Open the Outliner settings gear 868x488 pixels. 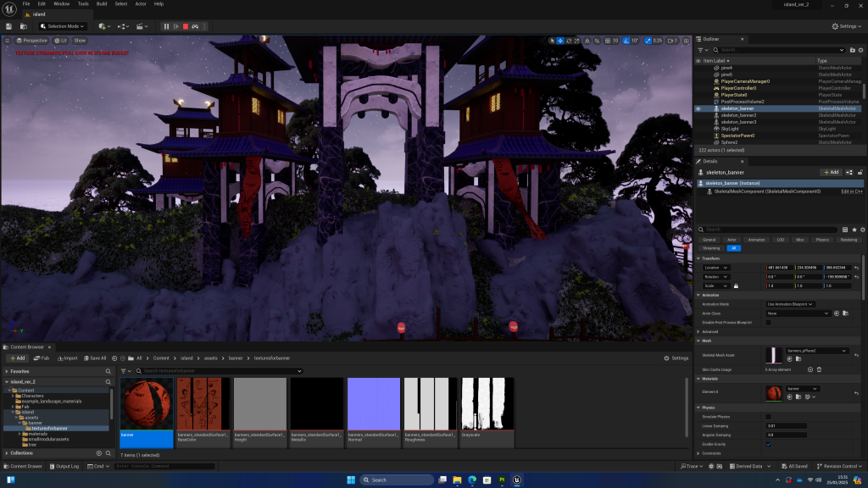pyautogui.click(x=861, y=50)
